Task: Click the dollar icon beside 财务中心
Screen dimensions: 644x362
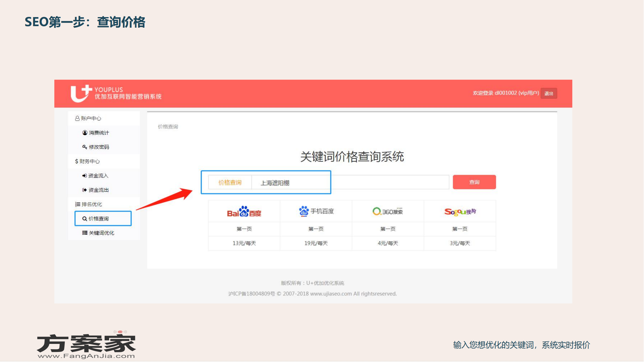Action: [76, 161]
